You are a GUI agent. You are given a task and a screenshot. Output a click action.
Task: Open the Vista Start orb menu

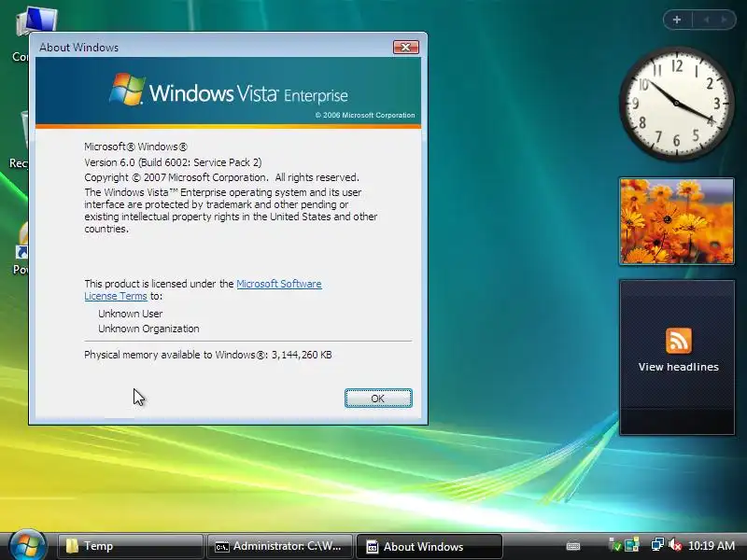tap(28, 545)
